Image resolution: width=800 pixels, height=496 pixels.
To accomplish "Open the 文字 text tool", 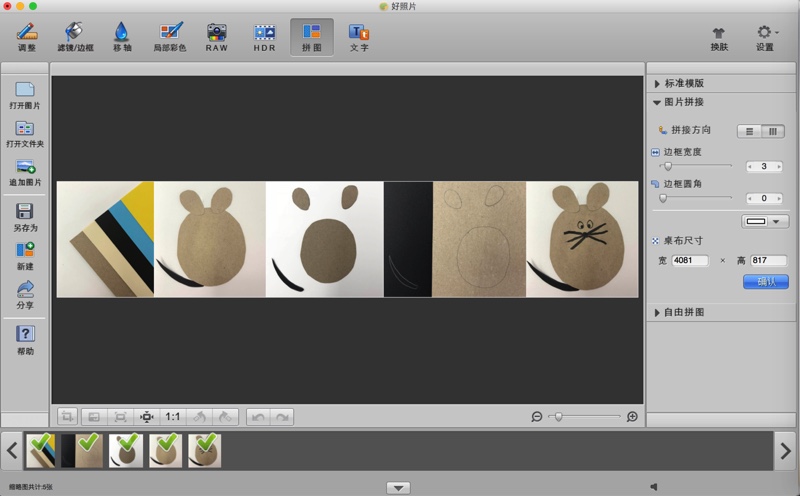I will 359,37.
